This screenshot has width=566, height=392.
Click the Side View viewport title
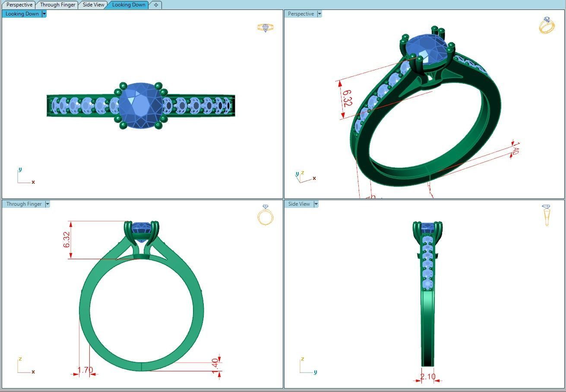point(299,204)
